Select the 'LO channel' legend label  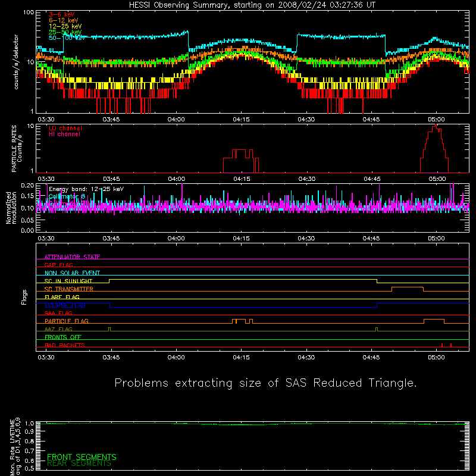65,128
